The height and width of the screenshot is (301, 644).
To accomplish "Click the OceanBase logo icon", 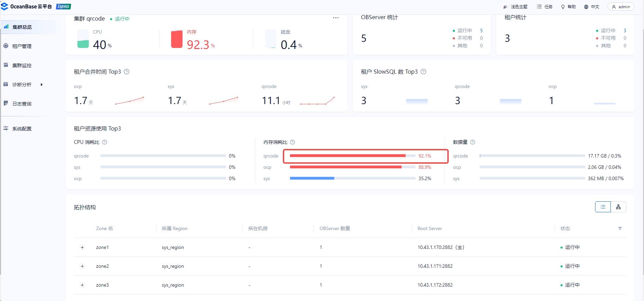I will point(5,6).
